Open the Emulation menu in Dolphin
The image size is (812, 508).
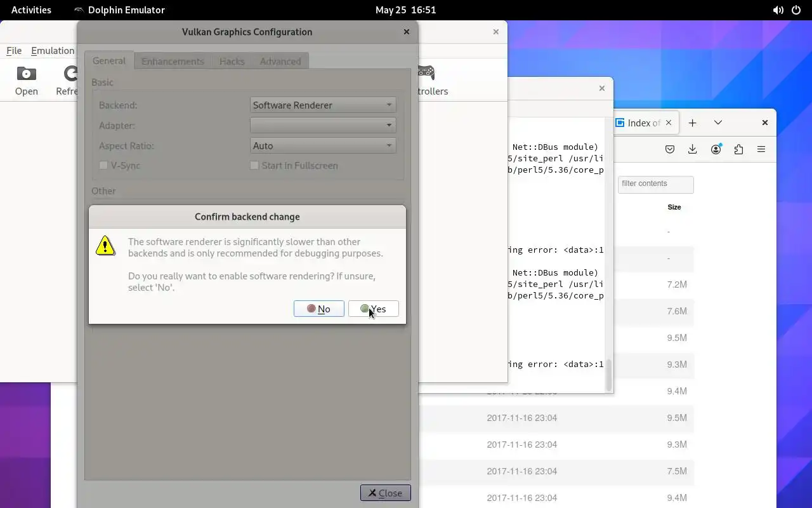[53, 51]
